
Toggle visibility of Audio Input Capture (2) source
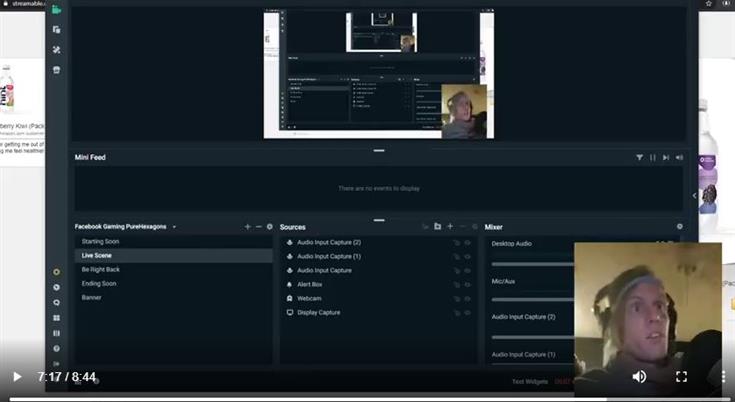[467, 243]
